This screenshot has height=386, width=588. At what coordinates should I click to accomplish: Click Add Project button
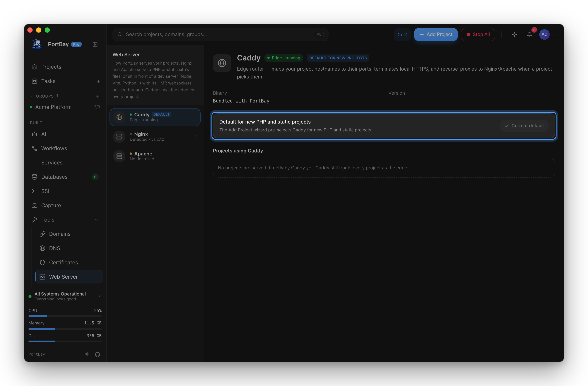436,35
